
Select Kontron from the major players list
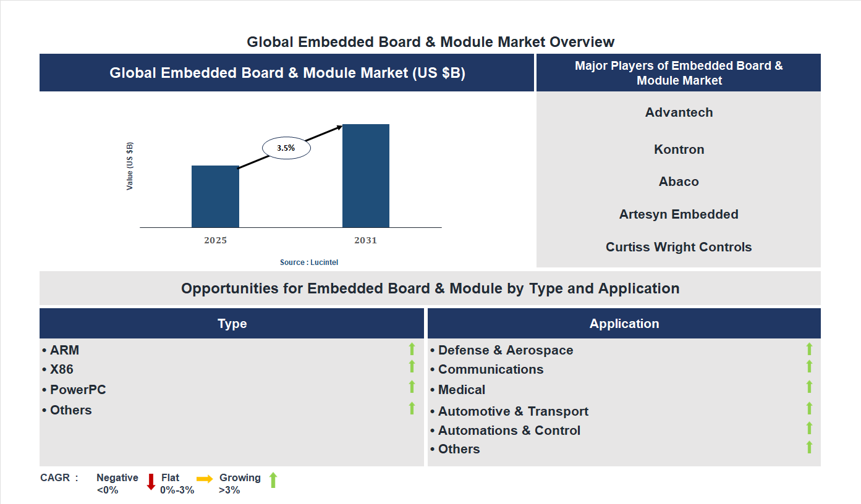coord(679,149)
